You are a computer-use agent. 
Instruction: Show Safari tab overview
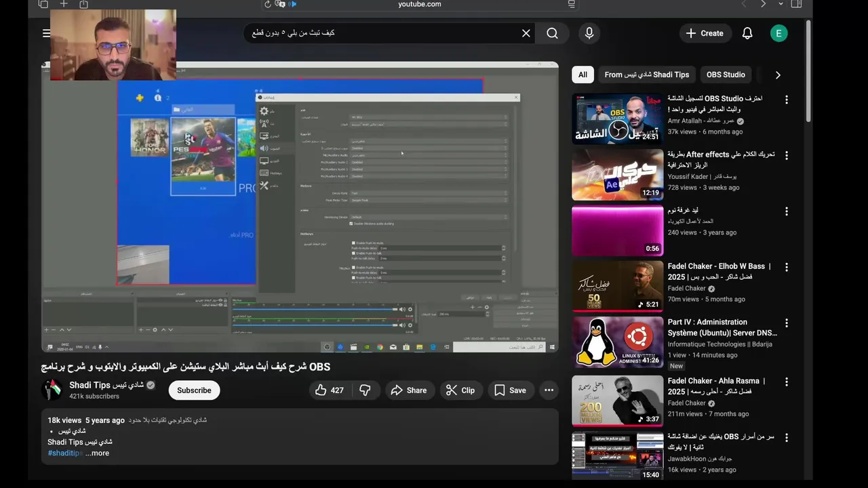pyautogui.click(x=43, y=4)
